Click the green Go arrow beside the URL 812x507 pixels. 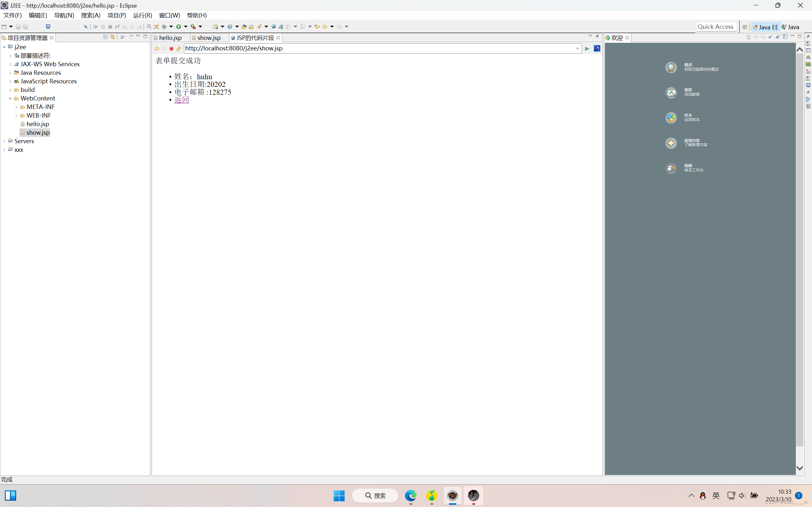pos(587,48)
